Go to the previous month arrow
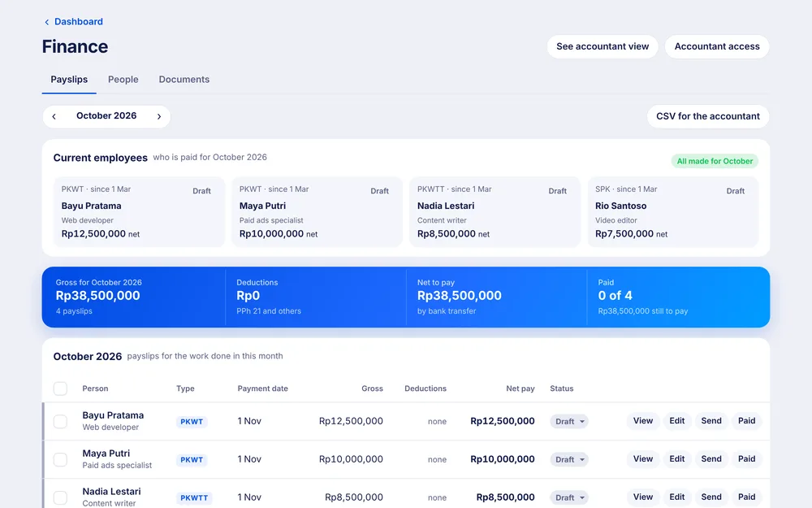The image size is (812, 508). pyautogui.click(x=54, y=116)
